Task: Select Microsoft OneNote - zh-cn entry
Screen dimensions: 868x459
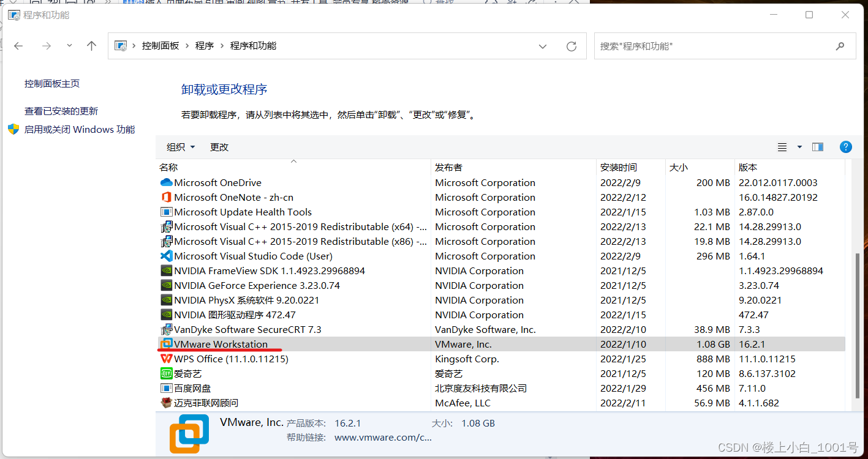Action: 233,197
